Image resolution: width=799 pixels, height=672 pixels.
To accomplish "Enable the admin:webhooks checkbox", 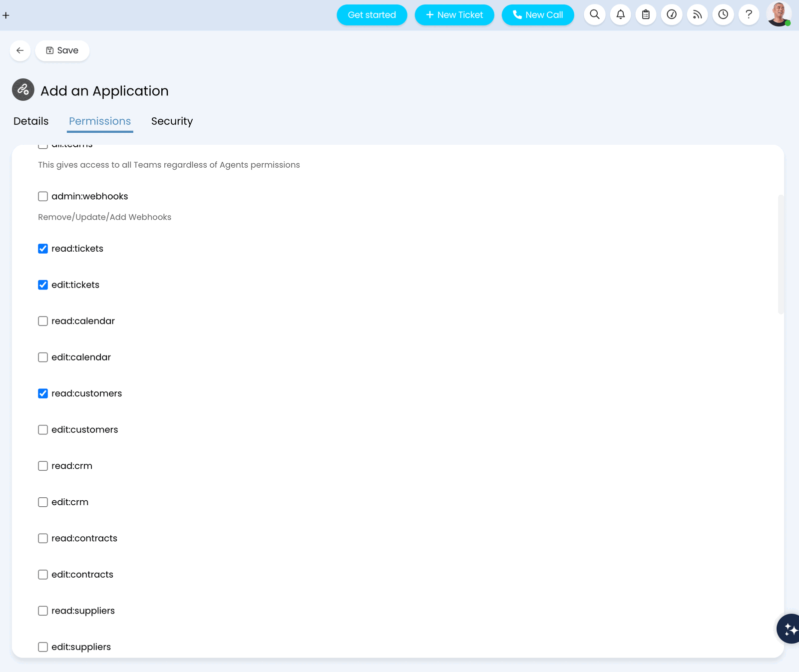I will [x=43, y=196].
